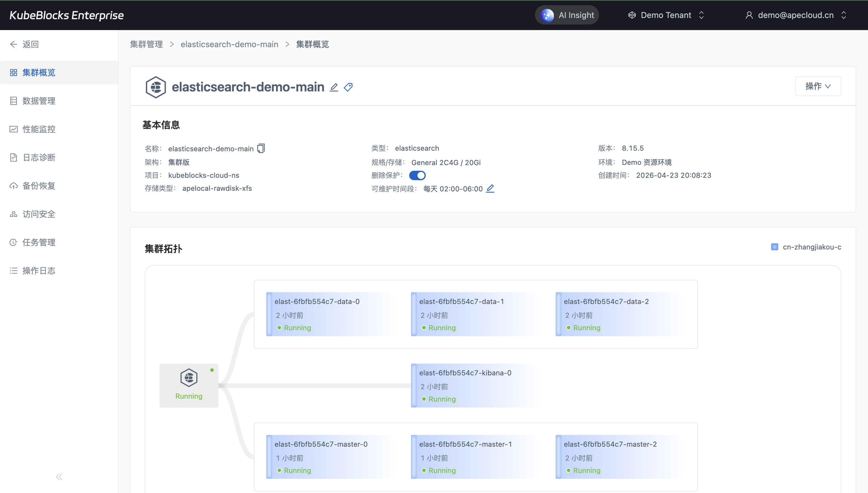Image resolution: width=868 pixels, height=493 pixels.
Task: Open the 操作 dropdown menu
Action: (818, 86)
